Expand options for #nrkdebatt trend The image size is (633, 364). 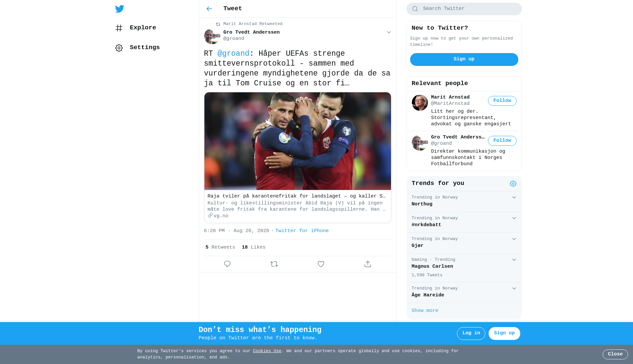[514, 218]
